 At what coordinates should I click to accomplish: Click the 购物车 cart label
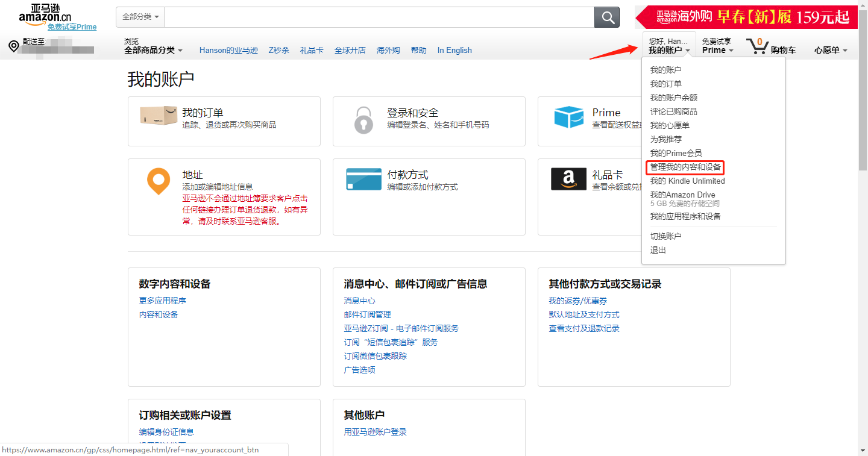[784, 51]
